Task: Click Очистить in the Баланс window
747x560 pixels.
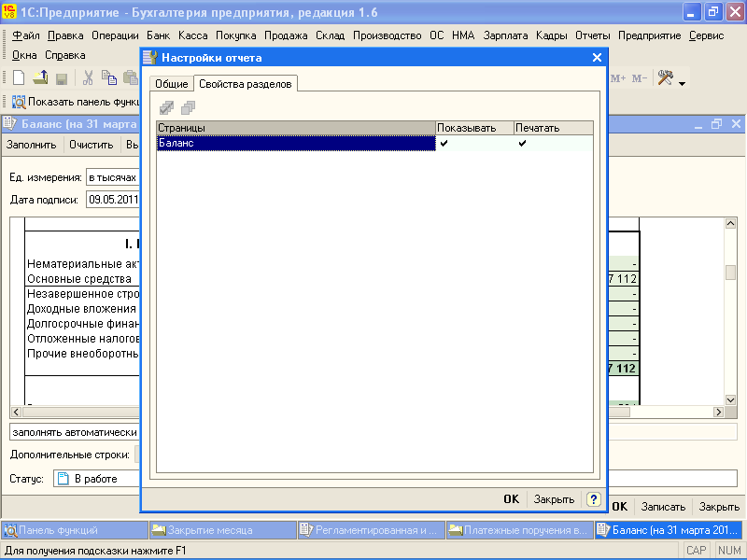Action: point(91,145)
